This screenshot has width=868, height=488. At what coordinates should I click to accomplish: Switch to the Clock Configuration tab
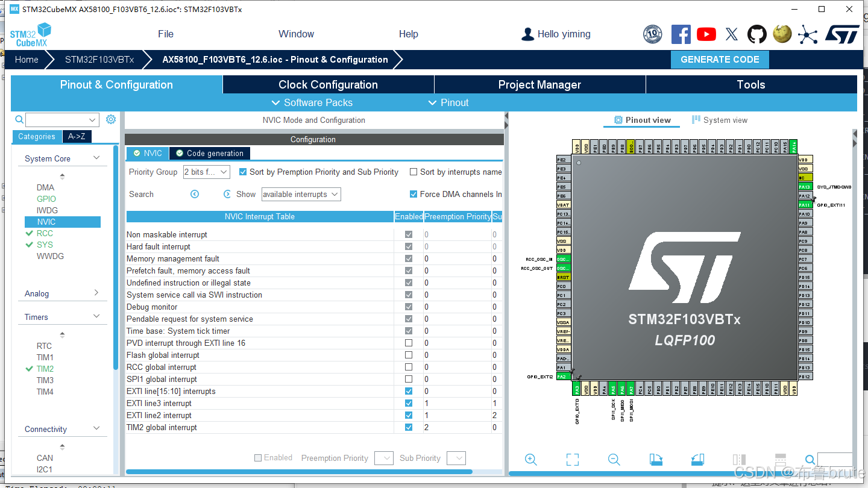point(329,84)
